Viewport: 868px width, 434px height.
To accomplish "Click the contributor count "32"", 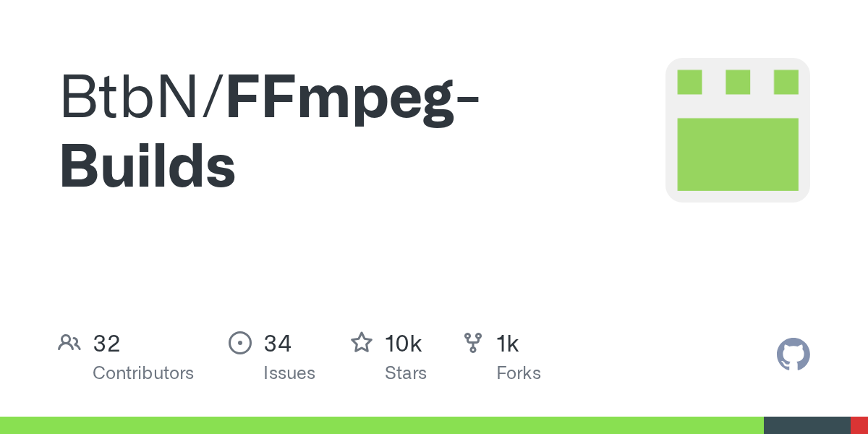I will point(106,344).
